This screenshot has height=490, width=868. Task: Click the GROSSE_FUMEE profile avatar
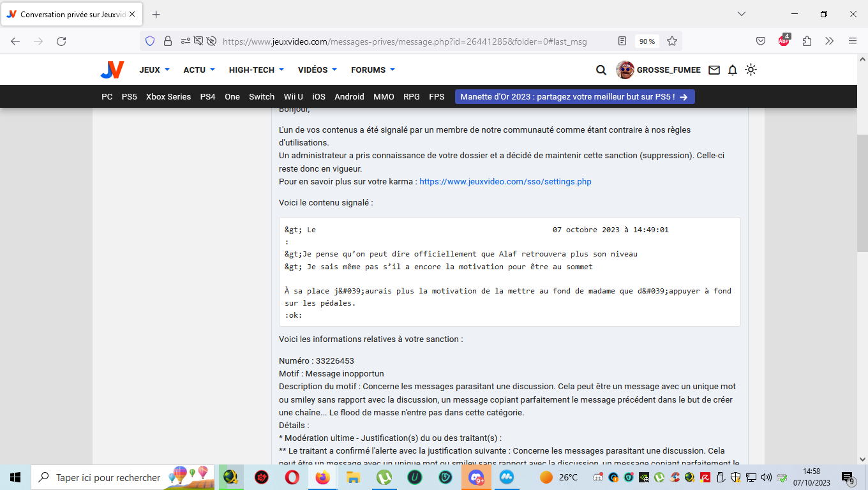pos(625,70)
